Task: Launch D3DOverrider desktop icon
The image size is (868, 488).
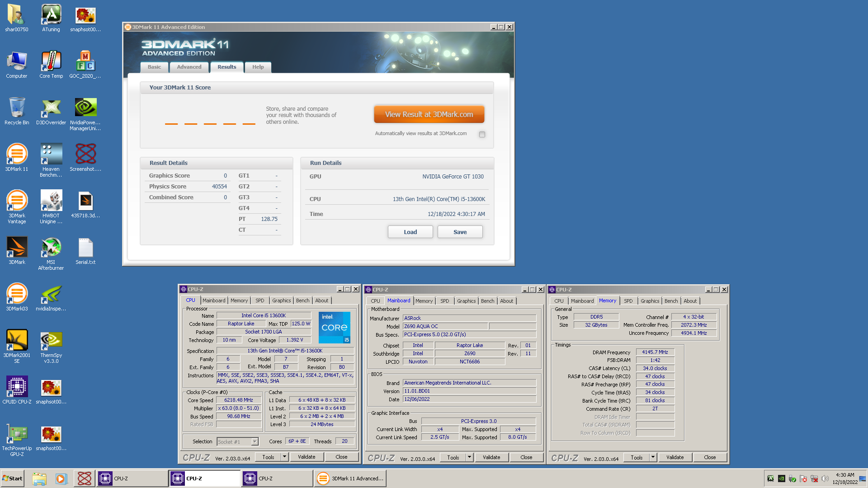Action: point(51,111)
